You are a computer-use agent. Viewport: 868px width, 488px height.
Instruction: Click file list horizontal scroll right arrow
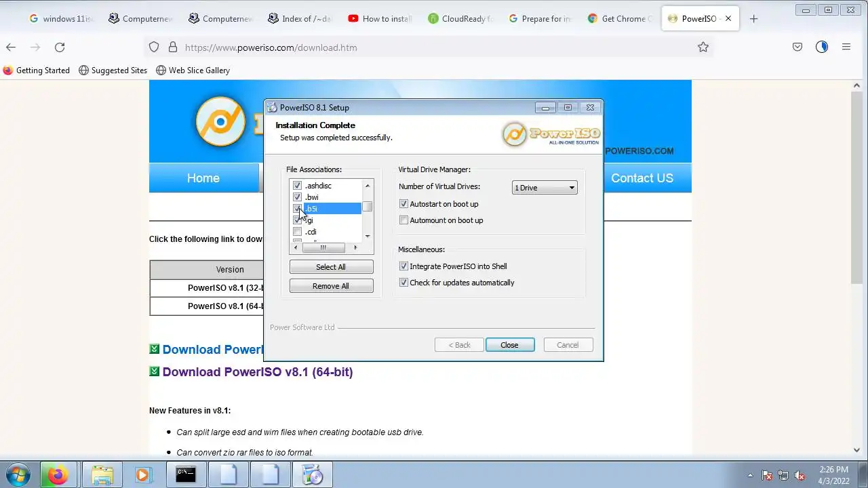pyautogui.click(x=355, y=247)
